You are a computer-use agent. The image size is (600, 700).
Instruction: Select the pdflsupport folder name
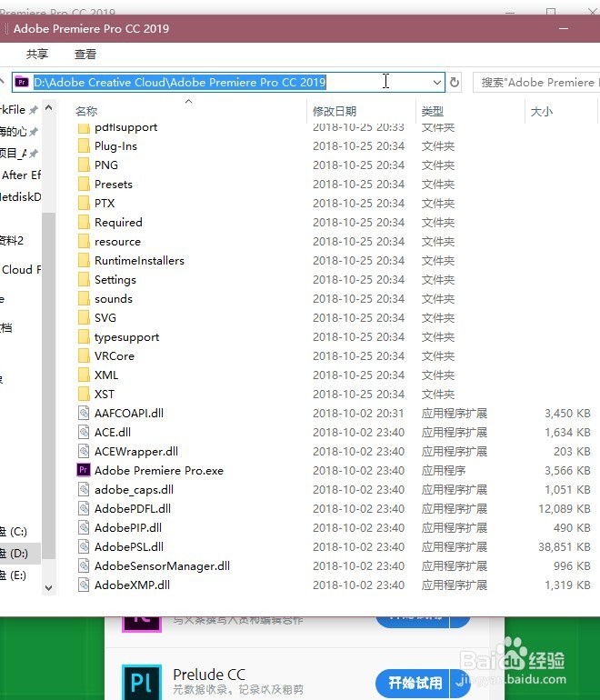[x=125, y=127]
